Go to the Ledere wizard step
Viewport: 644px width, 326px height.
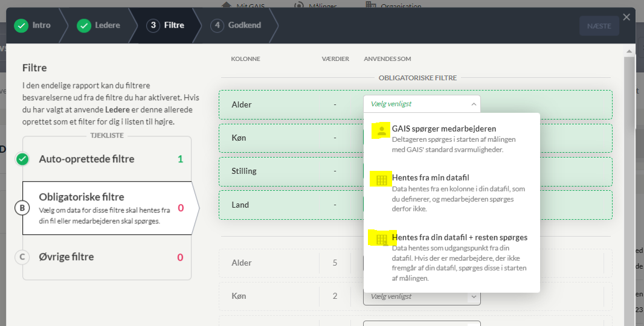(98, 25)
